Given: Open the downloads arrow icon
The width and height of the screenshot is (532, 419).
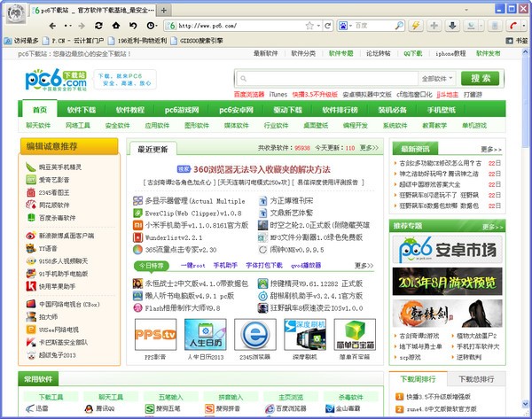Looking at the screenshot, I should (x=452, y=26).
